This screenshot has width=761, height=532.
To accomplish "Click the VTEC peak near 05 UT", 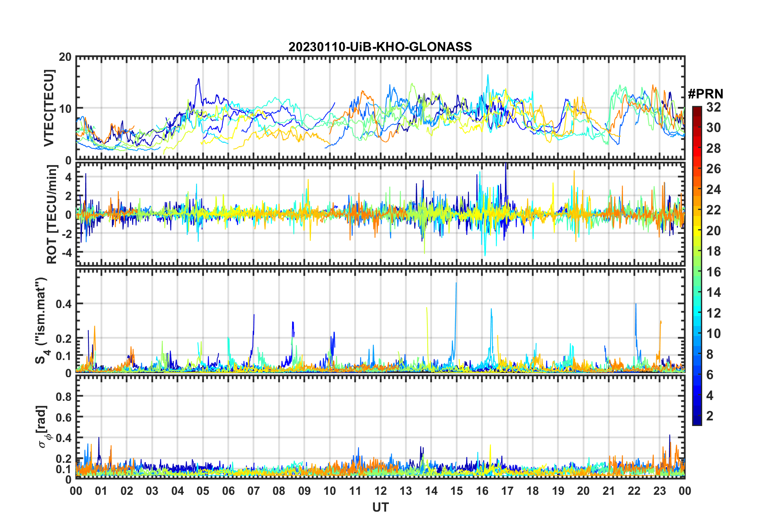I will tap(199, 79).
